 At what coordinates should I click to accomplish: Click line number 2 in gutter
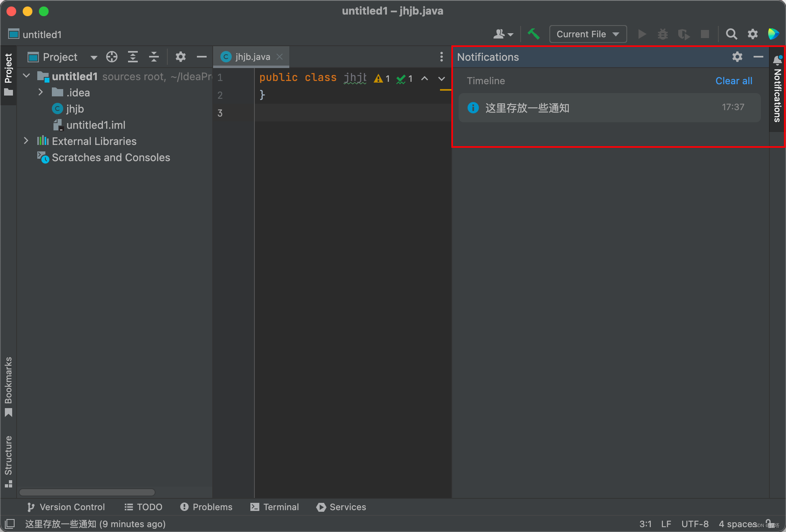pos(220,95)
